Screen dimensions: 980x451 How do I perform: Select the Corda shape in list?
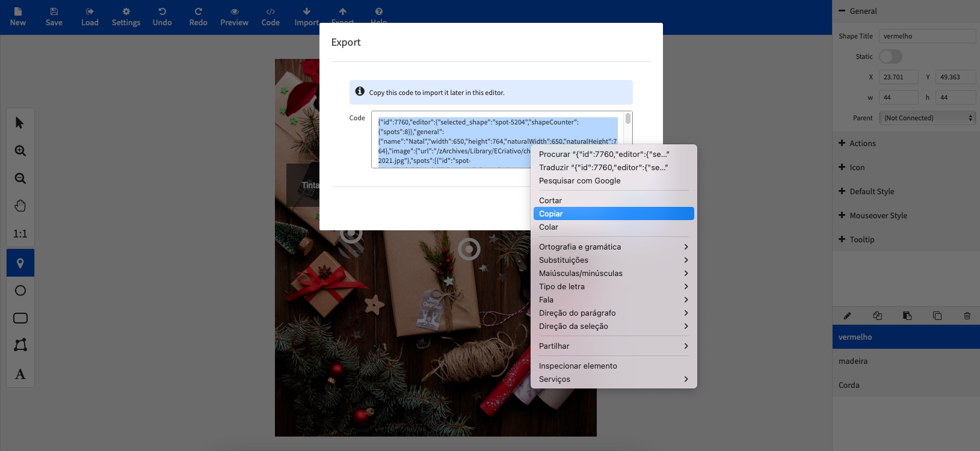click(x=906, y=385)
